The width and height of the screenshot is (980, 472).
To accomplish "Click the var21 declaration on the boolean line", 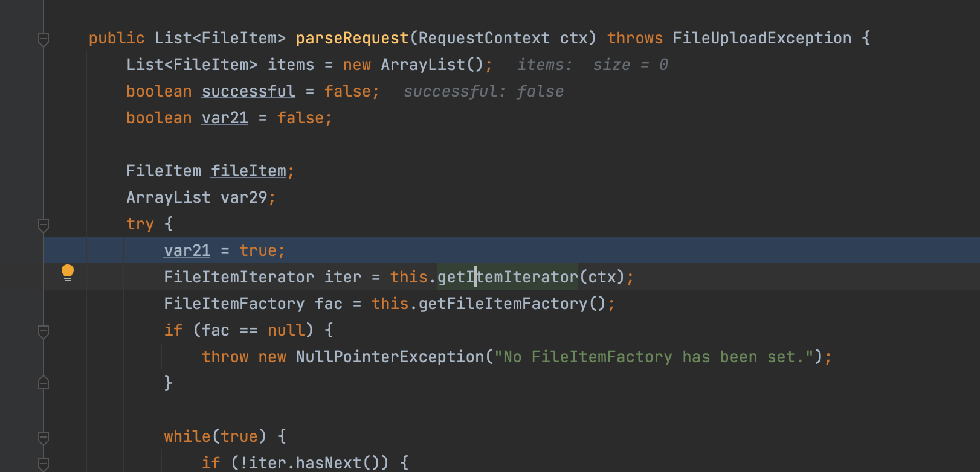I will click(x=225, y=118).
